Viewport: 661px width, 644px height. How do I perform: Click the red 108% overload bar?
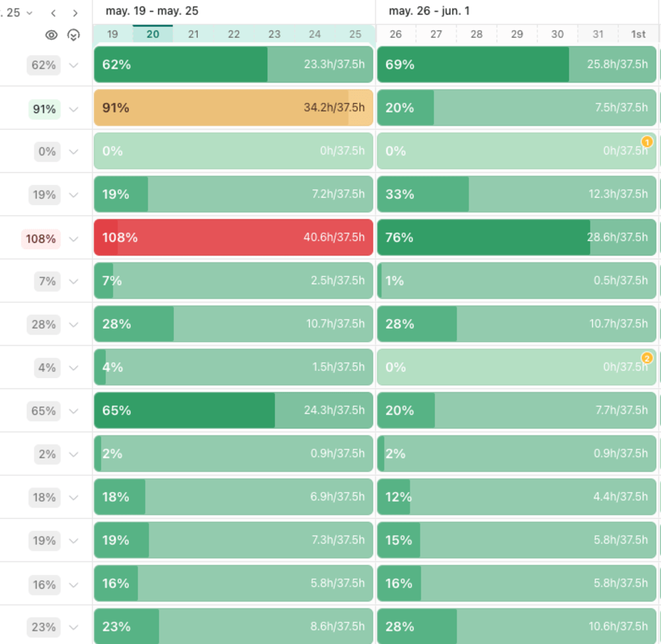pyautogui.click(x=235, y=237)
